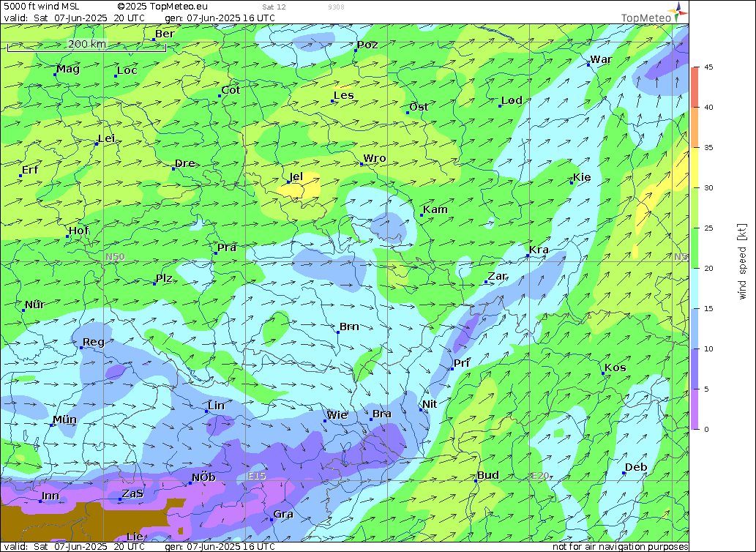This screenshot has width=756, height=552.
Task: Click the 'Mag' city label
Action: [68, 69]
